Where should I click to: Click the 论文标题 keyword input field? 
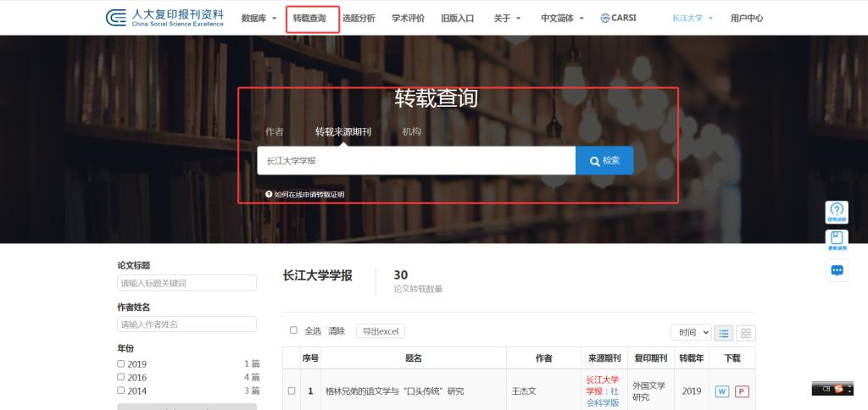[186, 283]
